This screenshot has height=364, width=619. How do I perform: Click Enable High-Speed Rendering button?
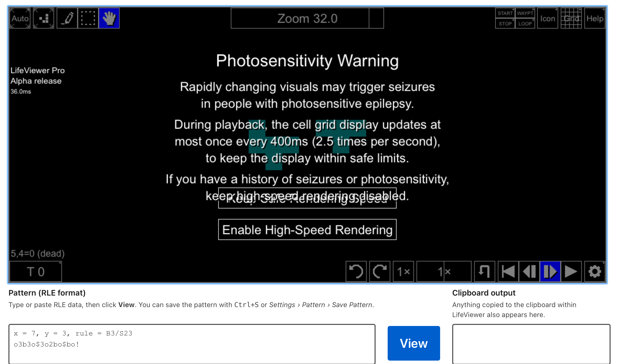[x=307, y=230]
